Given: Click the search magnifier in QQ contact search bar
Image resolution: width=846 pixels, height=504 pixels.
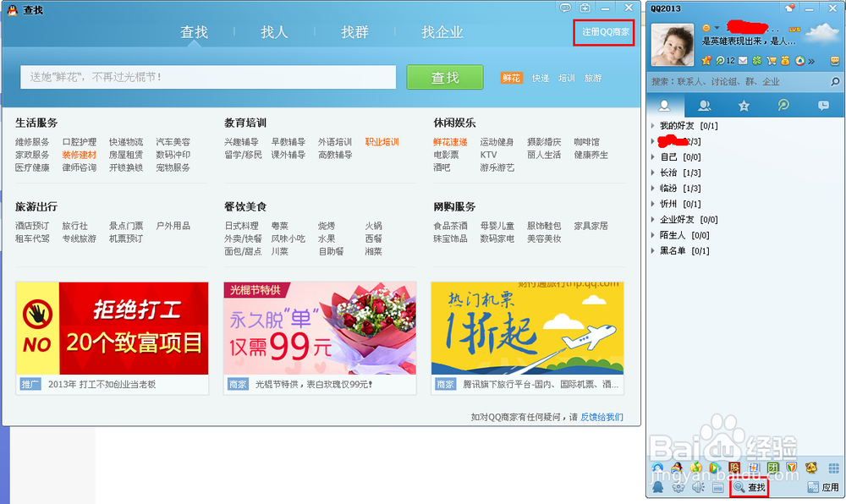Looking at the screenshot, I should pyautogui.click(x=835, y=82).
